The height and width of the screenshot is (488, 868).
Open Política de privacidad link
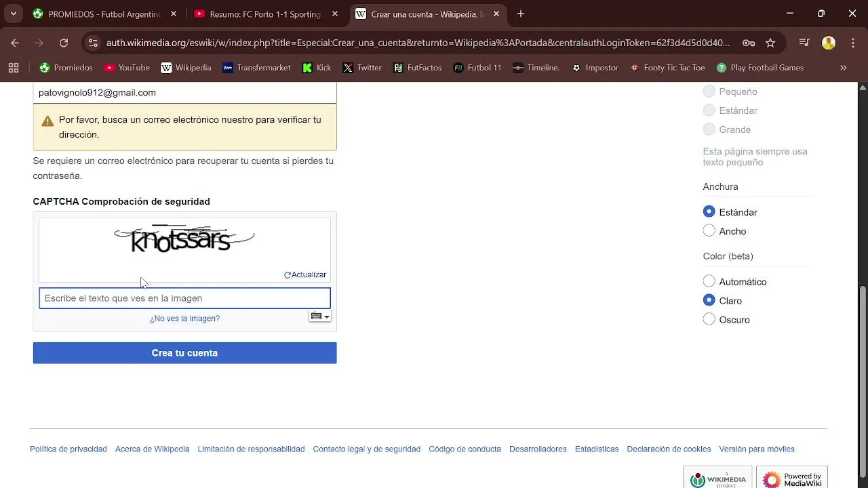68,449
